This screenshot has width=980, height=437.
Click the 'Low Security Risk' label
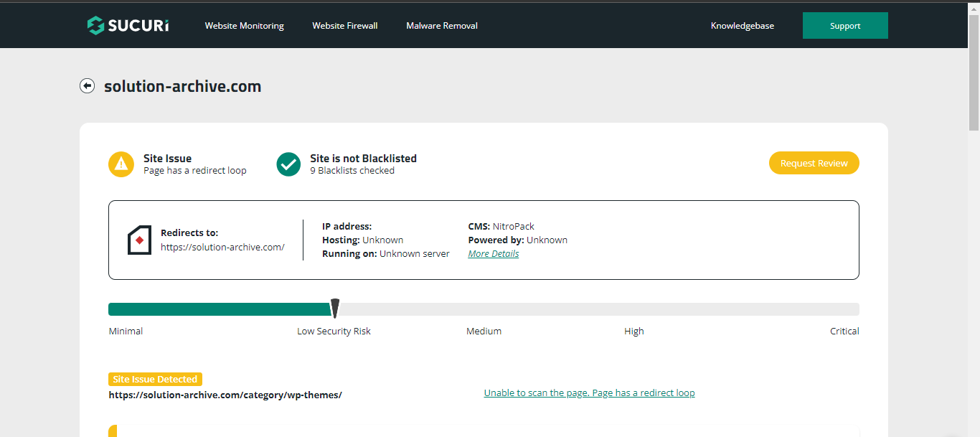coord(334,331)
